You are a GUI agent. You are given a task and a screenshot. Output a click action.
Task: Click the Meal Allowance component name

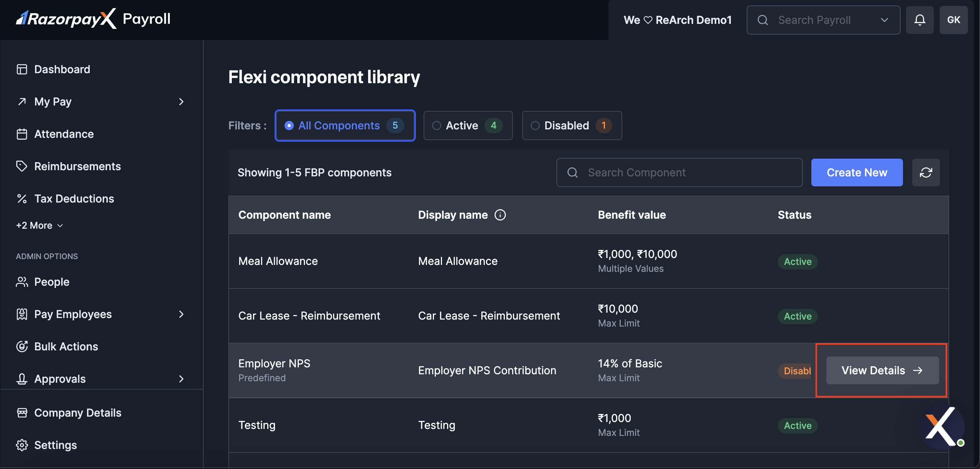(278, 261)
